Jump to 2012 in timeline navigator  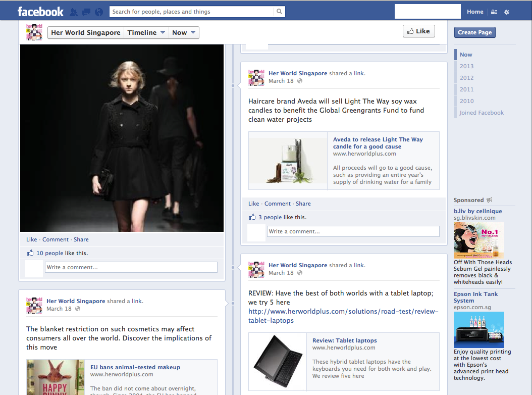pos(466,78)
